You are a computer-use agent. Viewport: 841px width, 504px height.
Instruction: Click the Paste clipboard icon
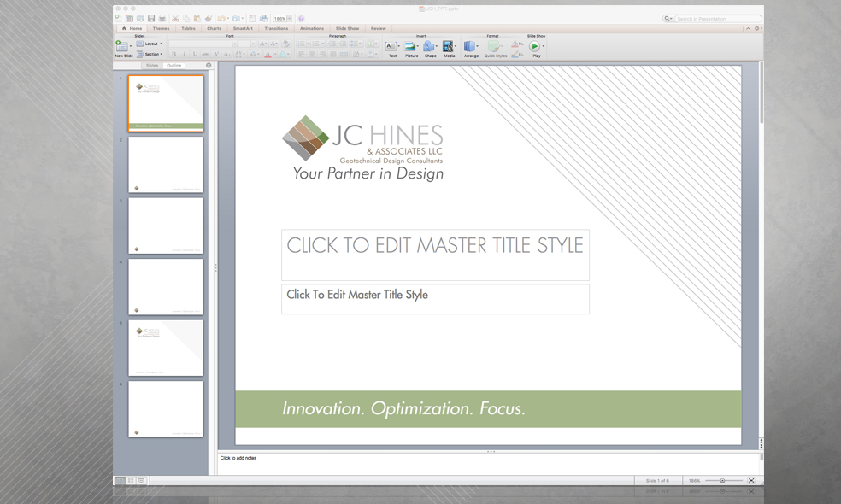pyautogui.click(x=197, y=18)
